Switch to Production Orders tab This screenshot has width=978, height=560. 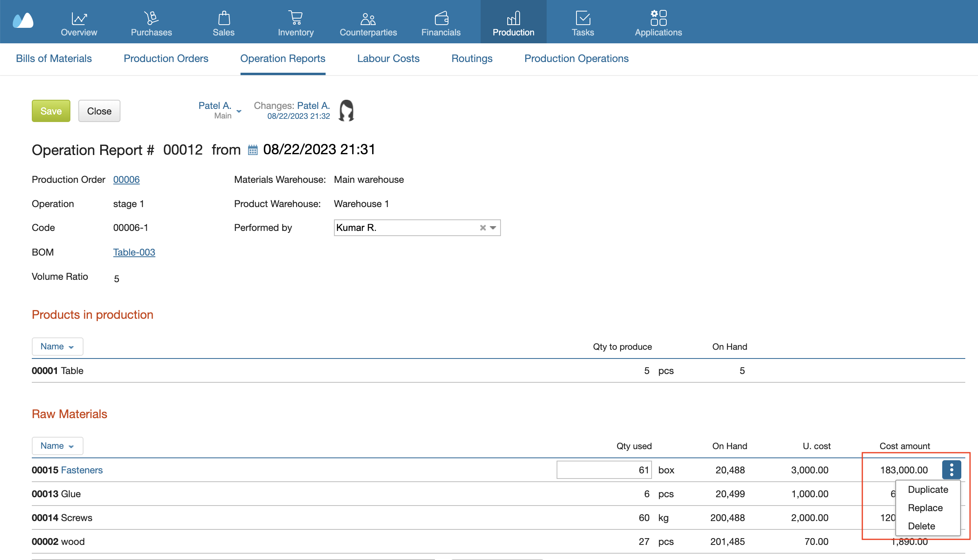(166, 58)
